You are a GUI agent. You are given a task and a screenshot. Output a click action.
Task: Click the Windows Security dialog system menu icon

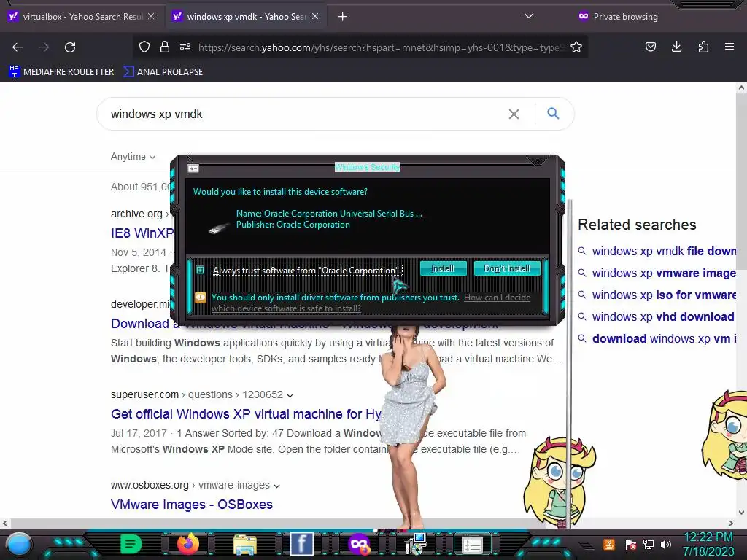[x=193, y=168]
